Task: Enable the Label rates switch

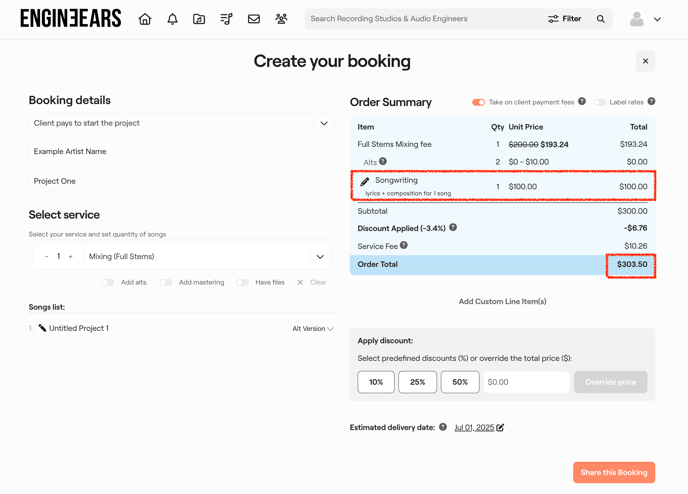Action: point(600,102)
